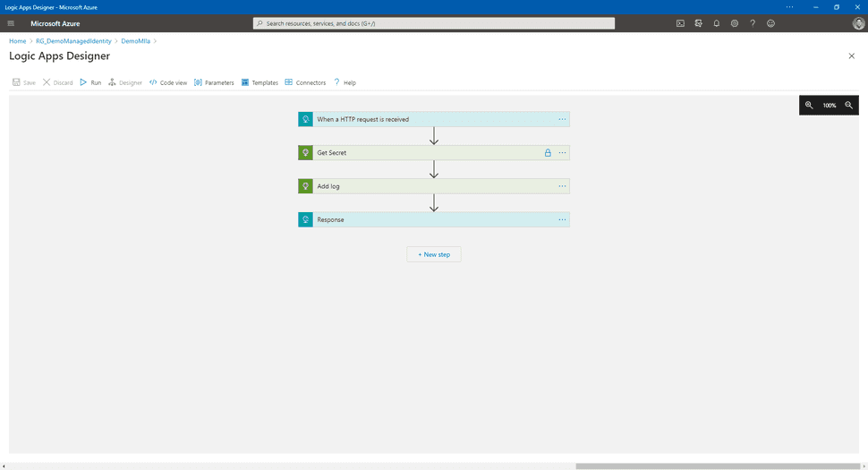This screenshot has width=868, height=470.
Task: Discard changes in the designer
Action: click(x=57, y=82)
